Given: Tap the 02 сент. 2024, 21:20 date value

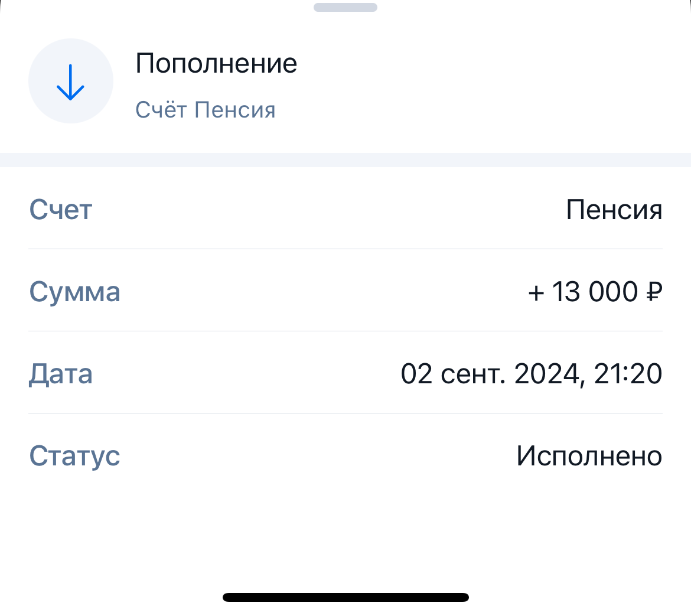Looking at the screenshot, I should click(531, 373).
